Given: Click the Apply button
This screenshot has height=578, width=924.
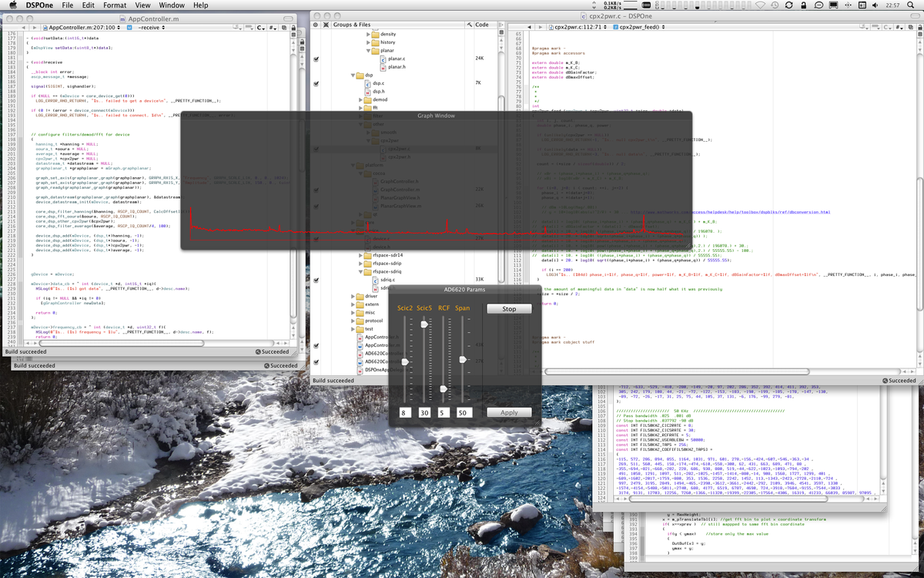Looking at the screenshot, I should click(x=509, y=412).
